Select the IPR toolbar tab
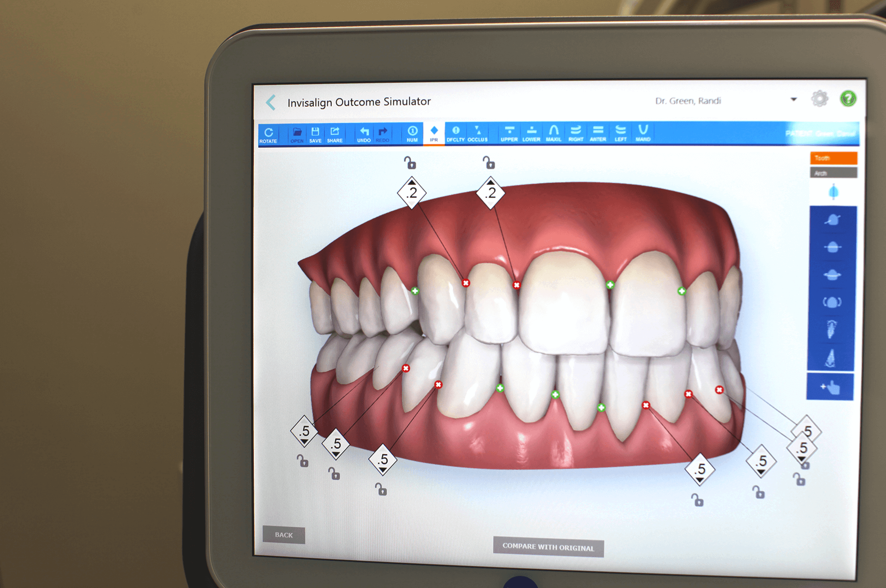This screenshot has width=886, height=588. [434, 134]
